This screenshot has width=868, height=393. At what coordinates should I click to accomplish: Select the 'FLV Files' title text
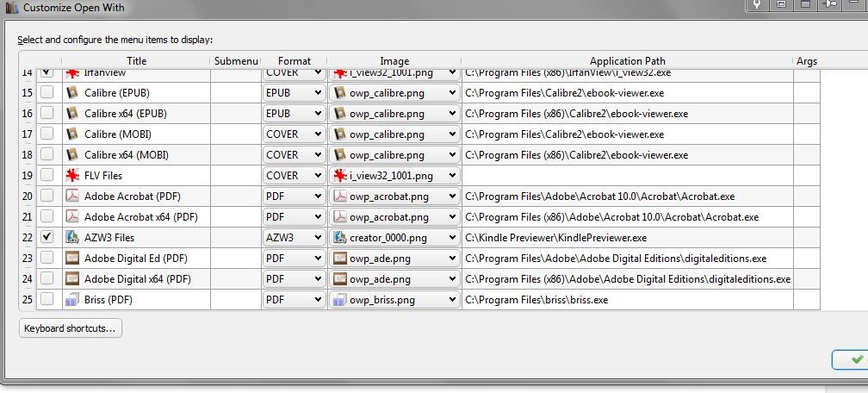[x=103, y=176]
